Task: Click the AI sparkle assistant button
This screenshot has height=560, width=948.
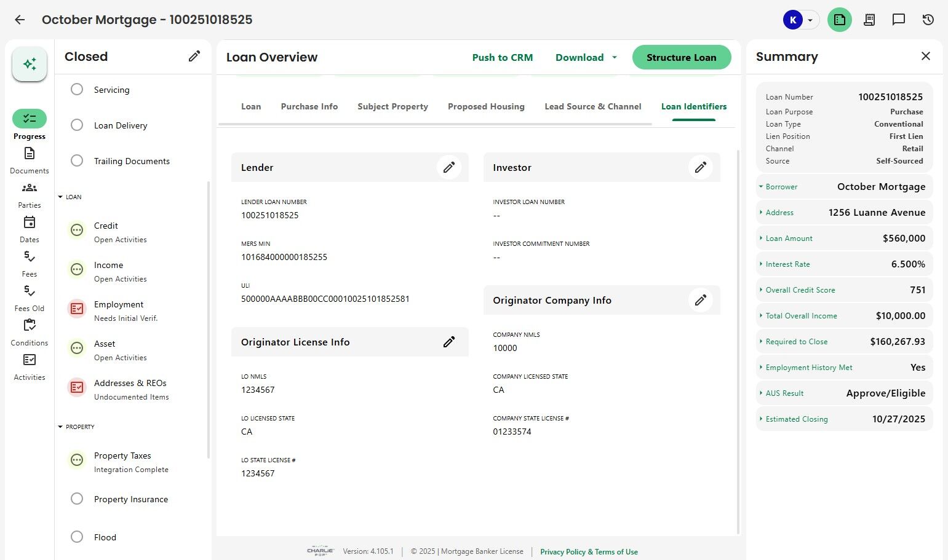Action: pos(30,64)
